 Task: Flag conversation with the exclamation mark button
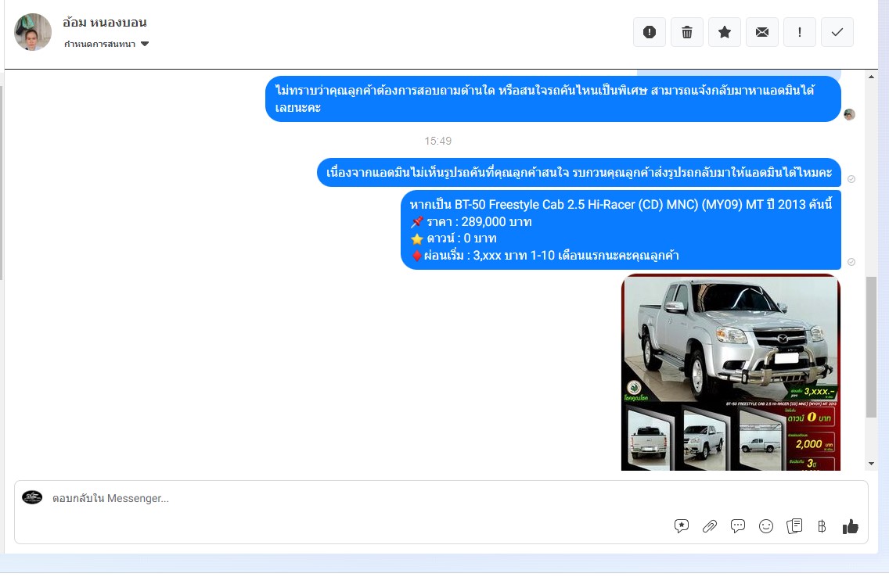tap(800, 32)
